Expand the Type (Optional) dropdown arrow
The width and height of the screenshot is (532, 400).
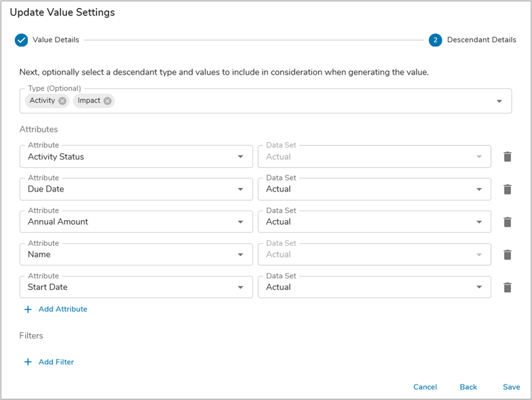[x=499, y=101]
